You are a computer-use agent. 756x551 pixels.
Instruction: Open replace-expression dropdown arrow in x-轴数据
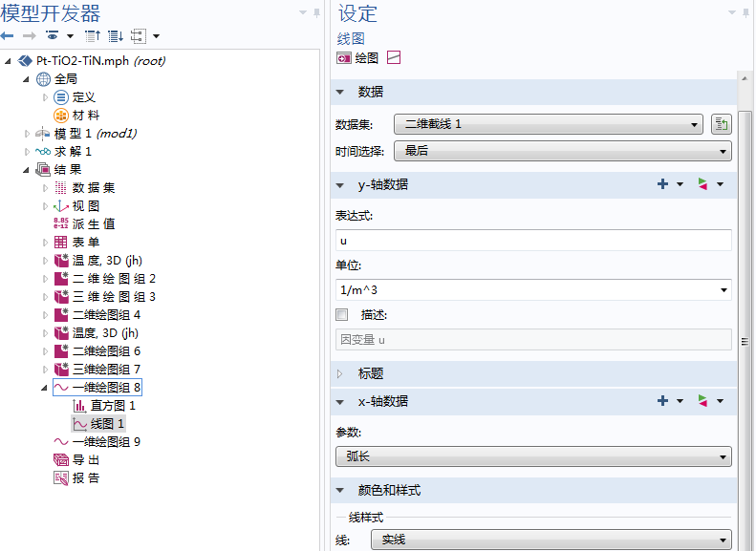pos(720,401)
